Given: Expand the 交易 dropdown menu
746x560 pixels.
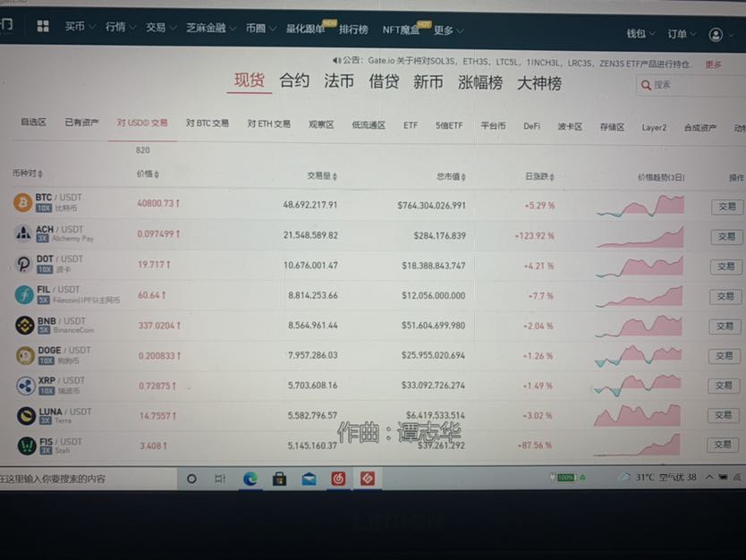Looking at the screenshot, I should tap(161, 28).
